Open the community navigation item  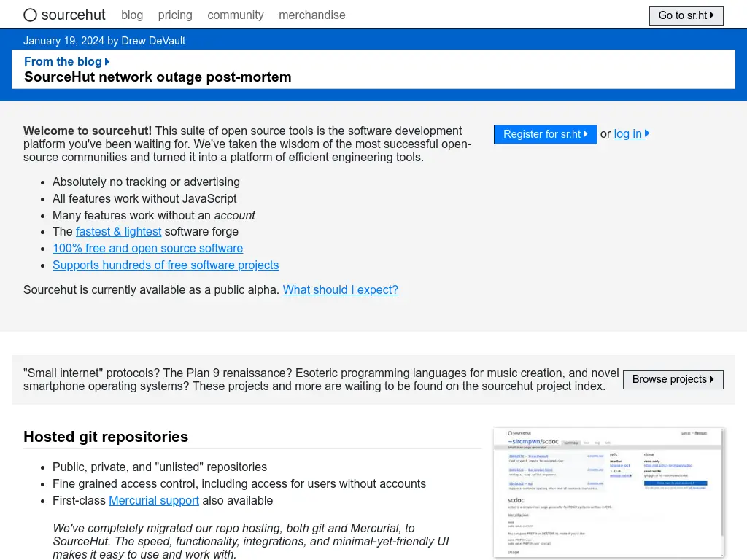pos(236,15)
